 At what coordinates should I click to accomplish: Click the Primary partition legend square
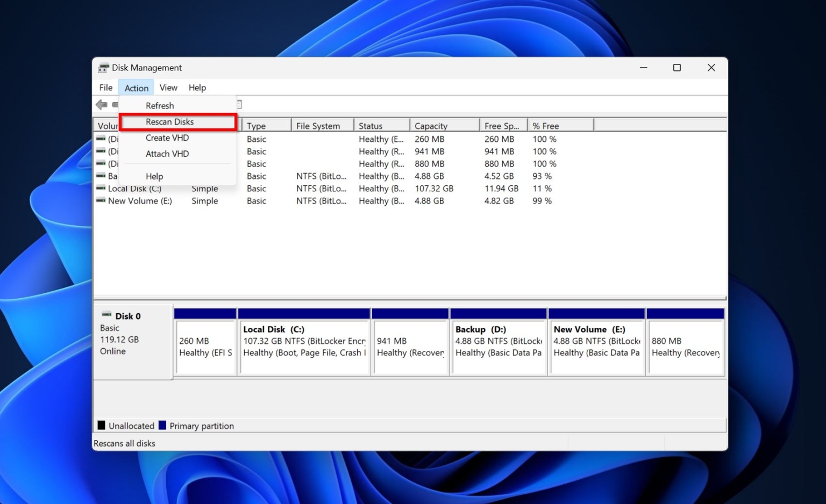click(x=162, y=426)
